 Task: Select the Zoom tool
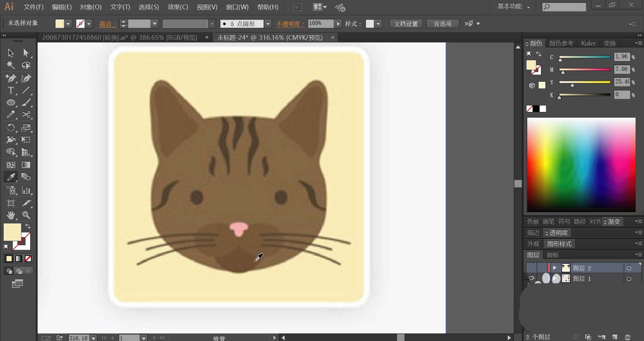(26, 215)
